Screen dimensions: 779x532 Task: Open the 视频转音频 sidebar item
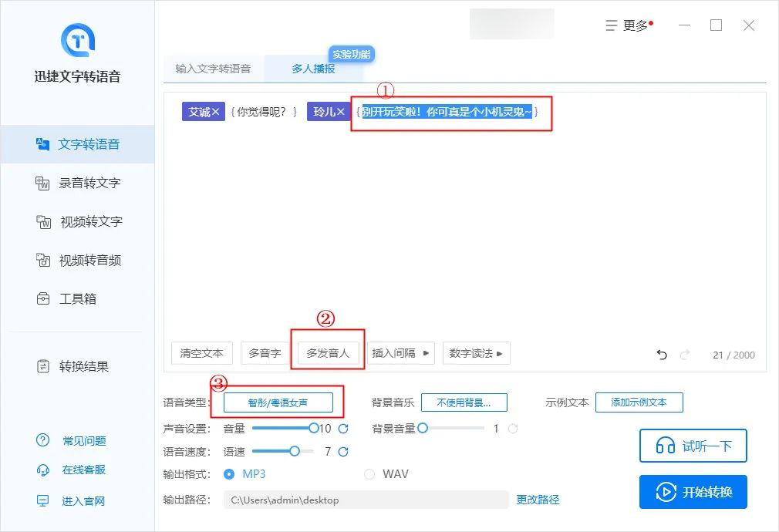[x=77, y=261]
